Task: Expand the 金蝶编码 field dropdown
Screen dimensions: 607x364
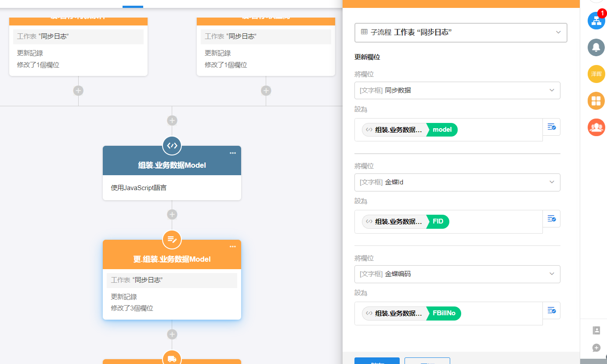Action: [x=457, y=274]
